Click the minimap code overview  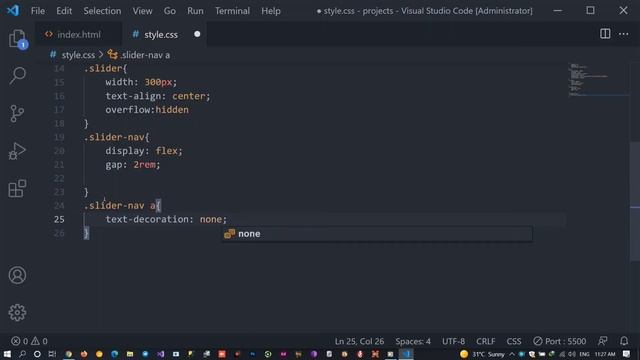click(x=598, y=80)
